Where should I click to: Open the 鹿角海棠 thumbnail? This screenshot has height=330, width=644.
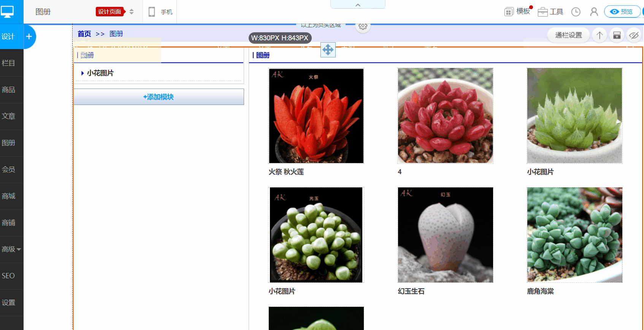click(x=574, y=235)
